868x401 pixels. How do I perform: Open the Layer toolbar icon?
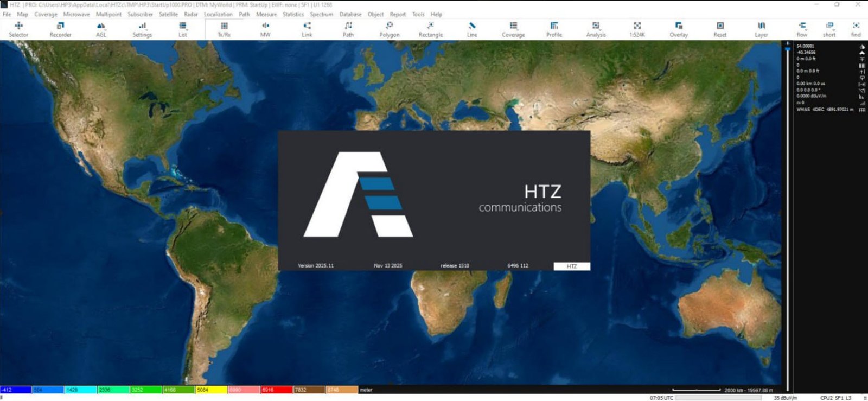(x=761, y=29)
